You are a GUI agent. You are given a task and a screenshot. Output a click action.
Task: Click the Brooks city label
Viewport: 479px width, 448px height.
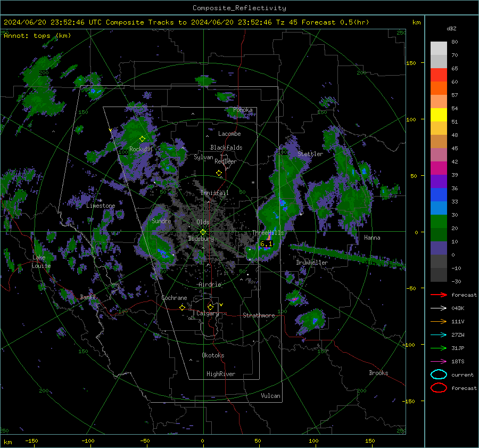click(378, 373)
